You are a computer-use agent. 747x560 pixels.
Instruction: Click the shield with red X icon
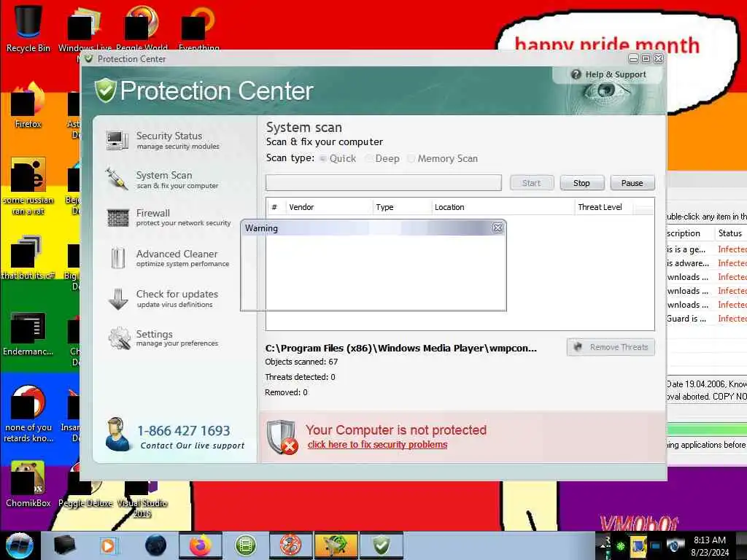click(x=282, y=437)
